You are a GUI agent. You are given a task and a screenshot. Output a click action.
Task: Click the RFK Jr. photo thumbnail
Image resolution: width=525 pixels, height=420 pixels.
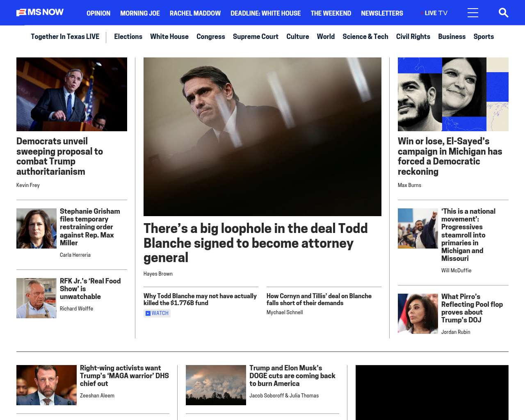tap(37, 298)
